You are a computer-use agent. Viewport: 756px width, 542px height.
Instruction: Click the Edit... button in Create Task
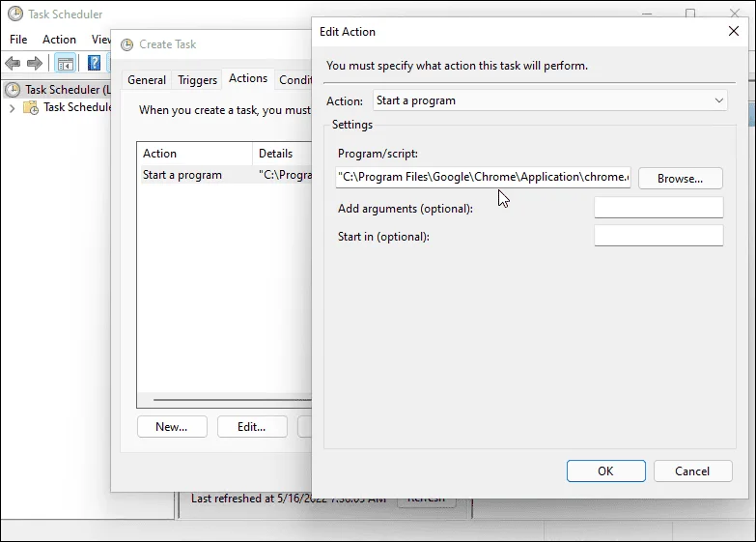[x=252, y=427]
